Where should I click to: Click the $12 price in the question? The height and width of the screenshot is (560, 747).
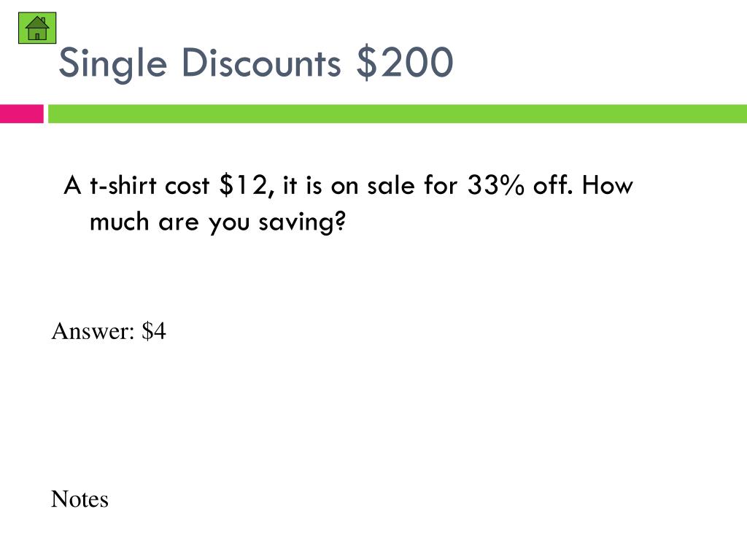(247, 186)
